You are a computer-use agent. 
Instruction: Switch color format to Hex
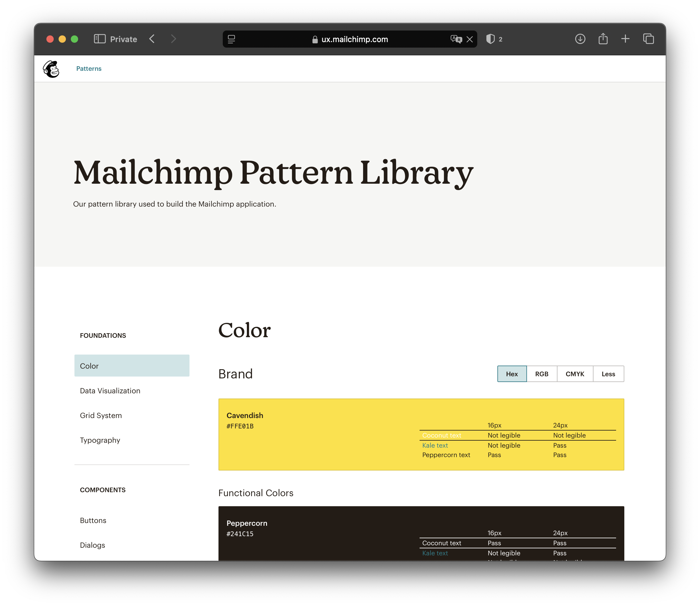tap(512, 374)
